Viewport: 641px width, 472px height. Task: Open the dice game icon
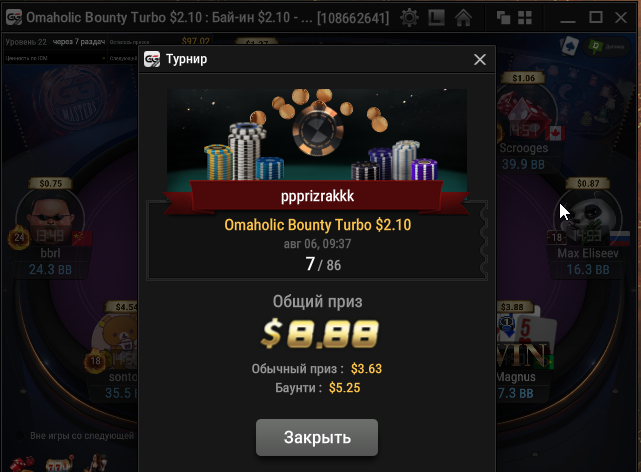pyautogui.click(x=22, y=464)
